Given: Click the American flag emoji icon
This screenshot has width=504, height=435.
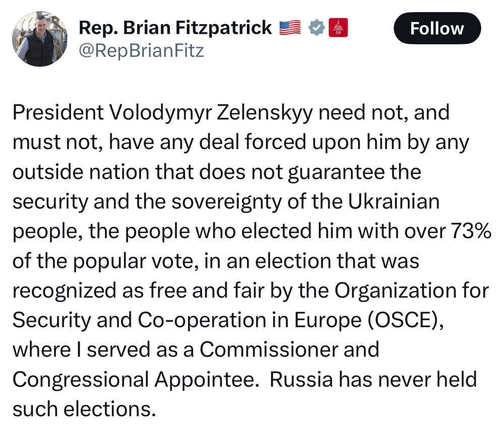Looking at the screenshot, I should click(290, 28).
